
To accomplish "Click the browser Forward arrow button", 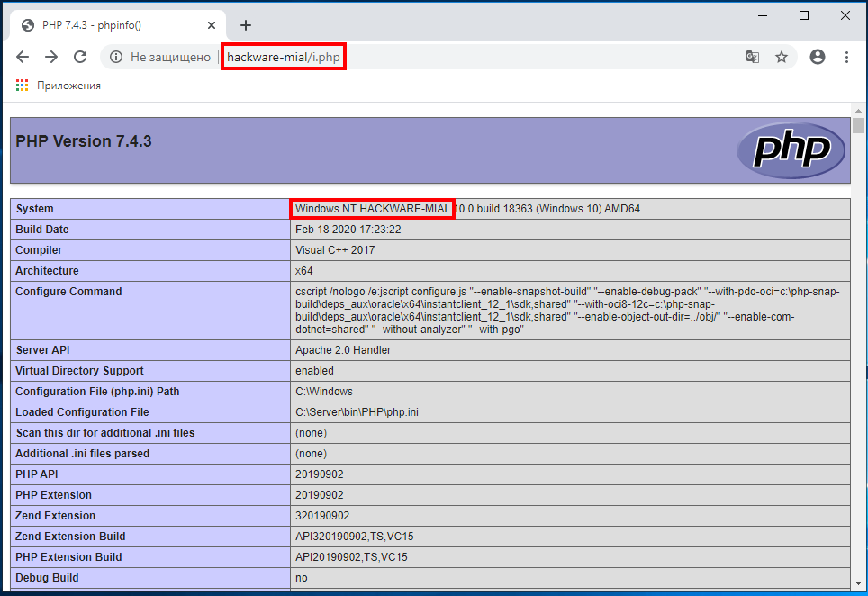I will pos(51,57).
